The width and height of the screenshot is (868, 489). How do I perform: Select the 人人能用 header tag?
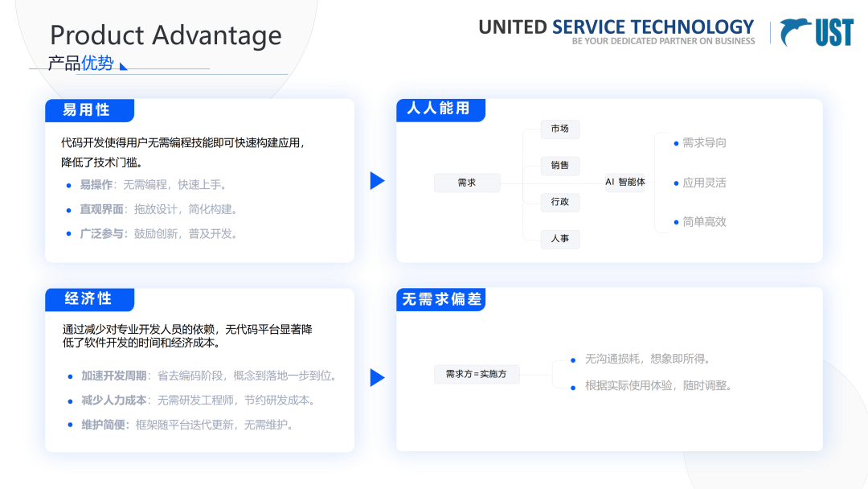(x=440, y=109)
